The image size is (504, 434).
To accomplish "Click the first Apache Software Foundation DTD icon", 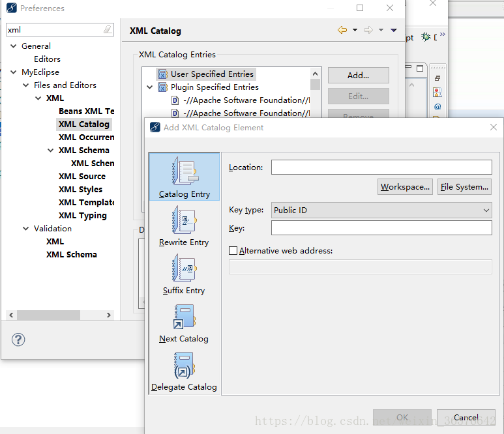I will click(x=175, y=100).
